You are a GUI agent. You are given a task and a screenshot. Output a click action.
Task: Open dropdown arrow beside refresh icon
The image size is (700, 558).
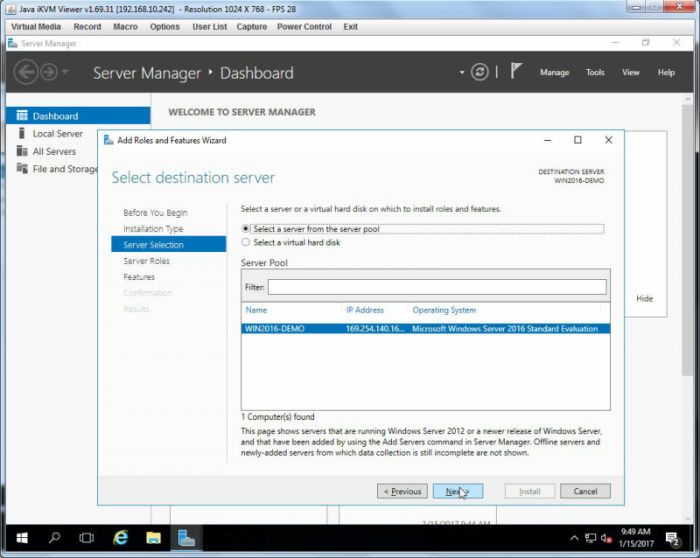pyautogui.click(x=462, y=72)
